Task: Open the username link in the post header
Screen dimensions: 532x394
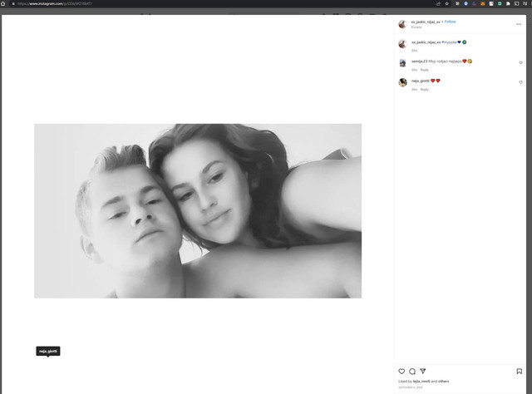Action: 426,22
